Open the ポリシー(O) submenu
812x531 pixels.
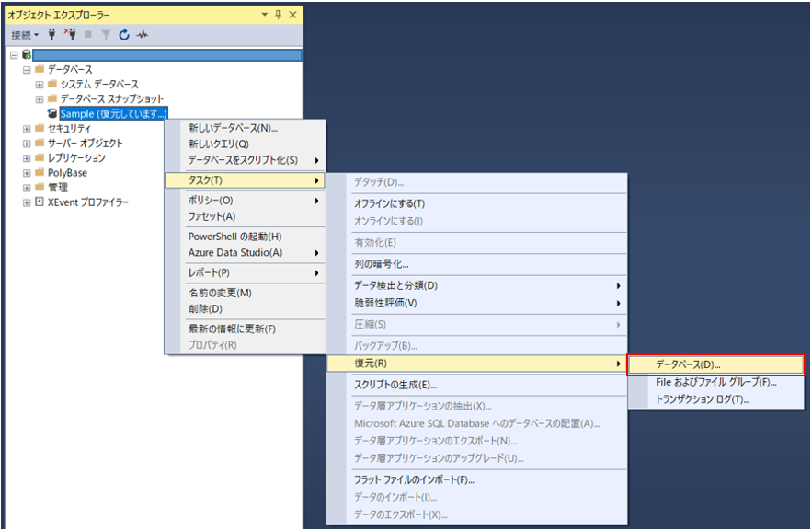[245, 201]
